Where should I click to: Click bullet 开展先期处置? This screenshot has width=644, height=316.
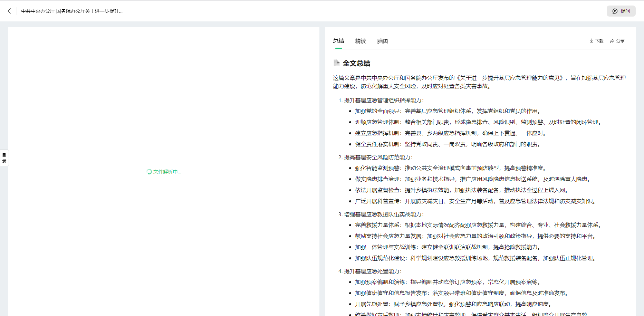click(454, 304)
